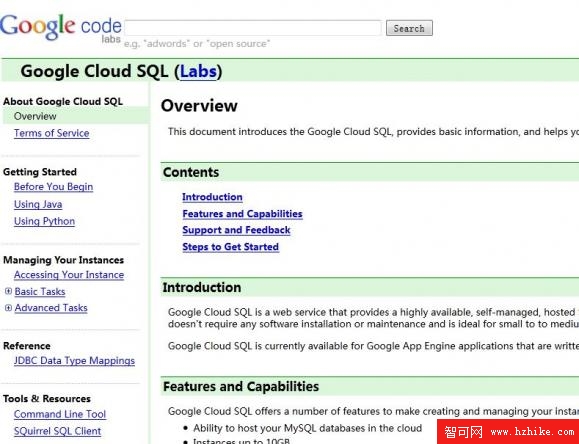Click the Features and Capabilities section header

(x=370, y=386)
